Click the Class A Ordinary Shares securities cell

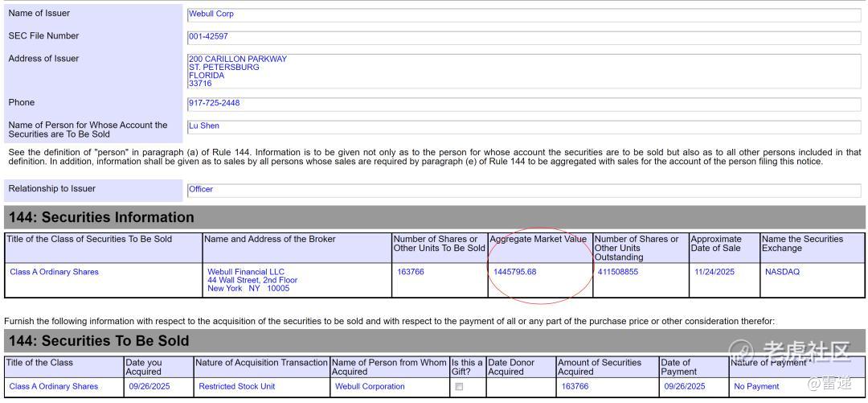55,272
